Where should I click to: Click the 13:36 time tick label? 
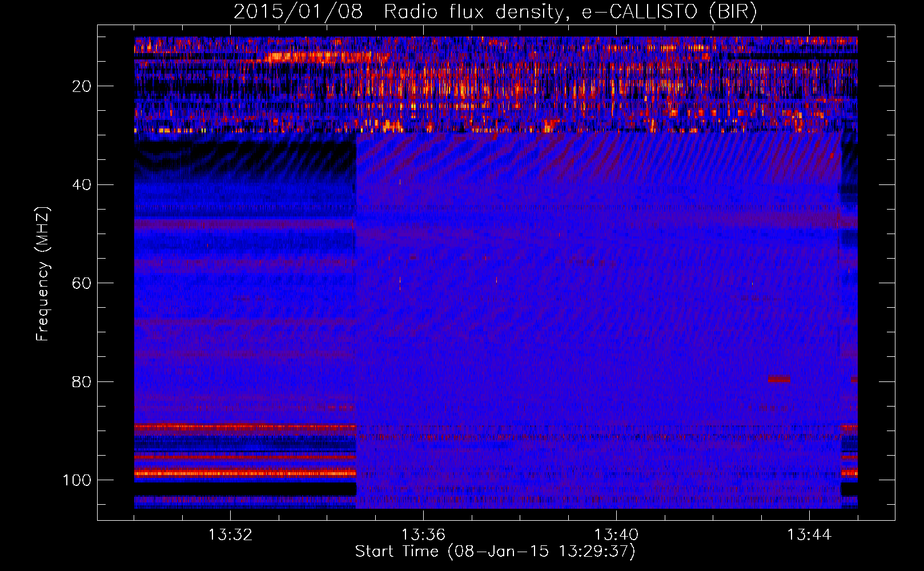click(423, 535)
